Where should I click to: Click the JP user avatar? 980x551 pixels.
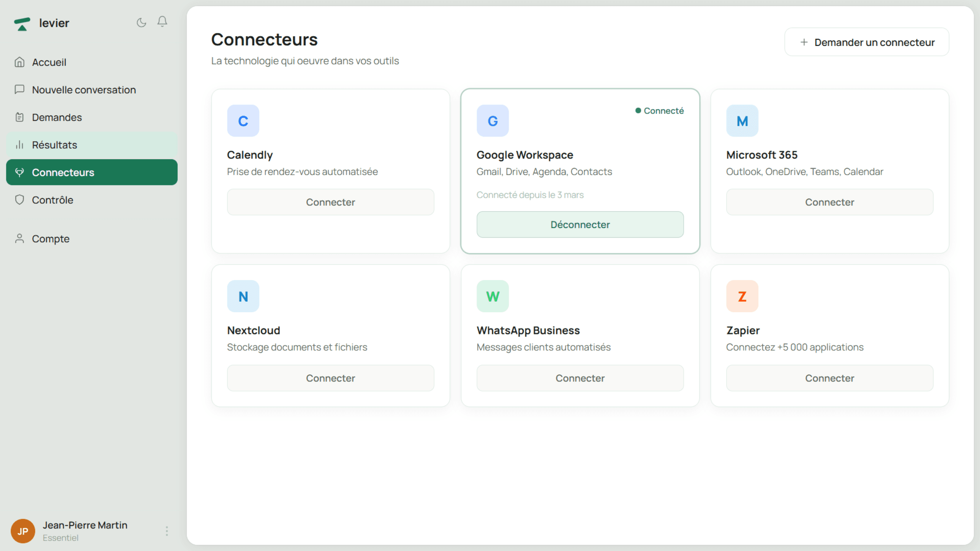[23, 531]
